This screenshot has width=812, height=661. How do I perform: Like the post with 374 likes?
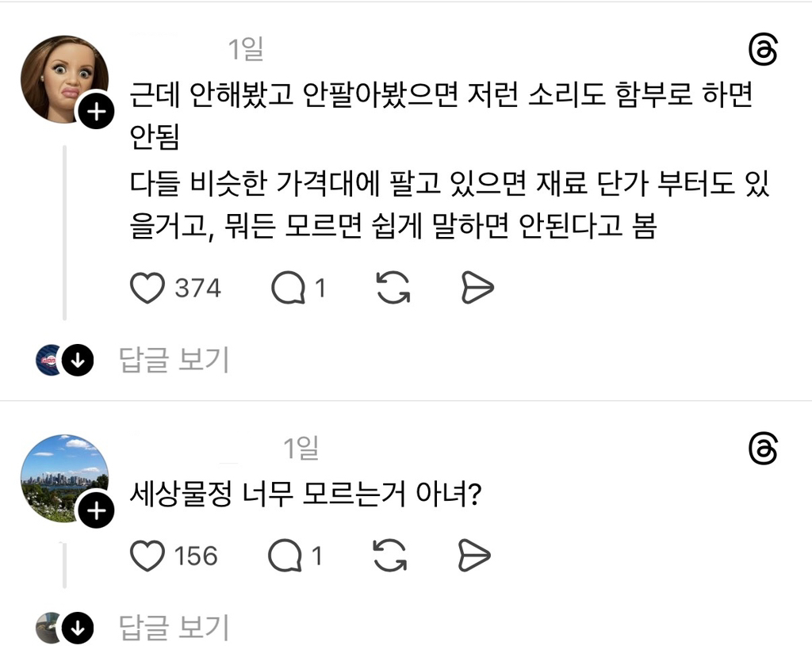click(x=147, y=288)
